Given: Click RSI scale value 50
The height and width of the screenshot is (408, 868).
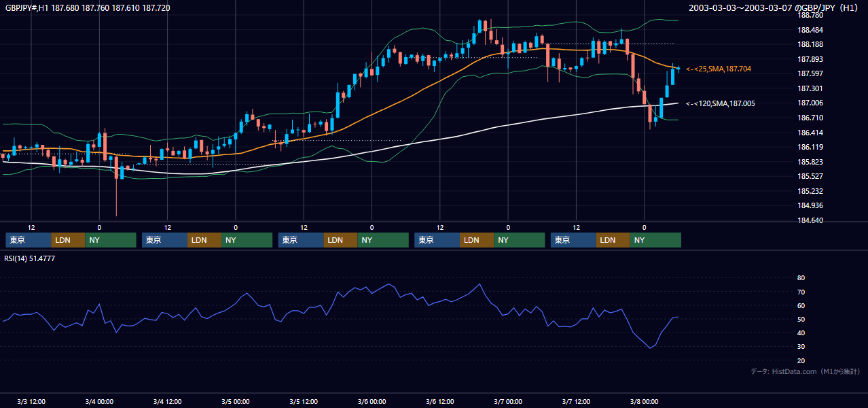Looking at the screenshot, I should pyautogui.click(x=801, y=319).
